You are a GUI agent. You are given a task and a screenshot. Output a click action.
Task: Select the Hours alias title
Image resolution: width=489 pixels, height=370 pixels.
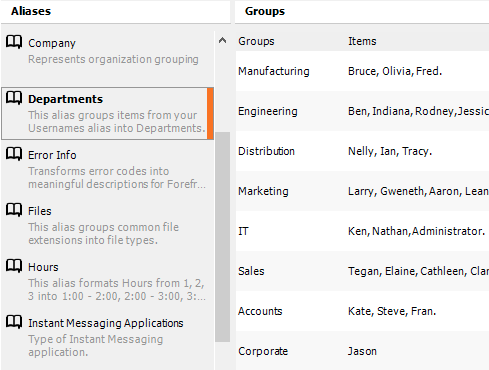coord(43,267)
